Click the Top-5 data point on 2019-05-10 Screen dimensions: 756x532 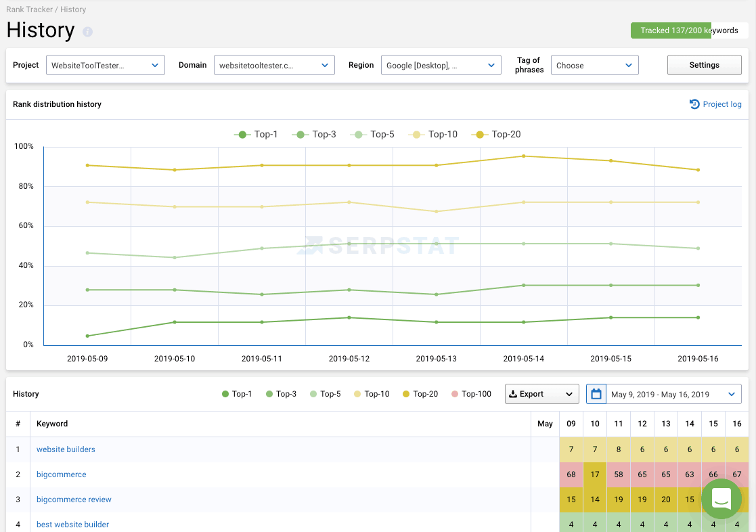175,258
